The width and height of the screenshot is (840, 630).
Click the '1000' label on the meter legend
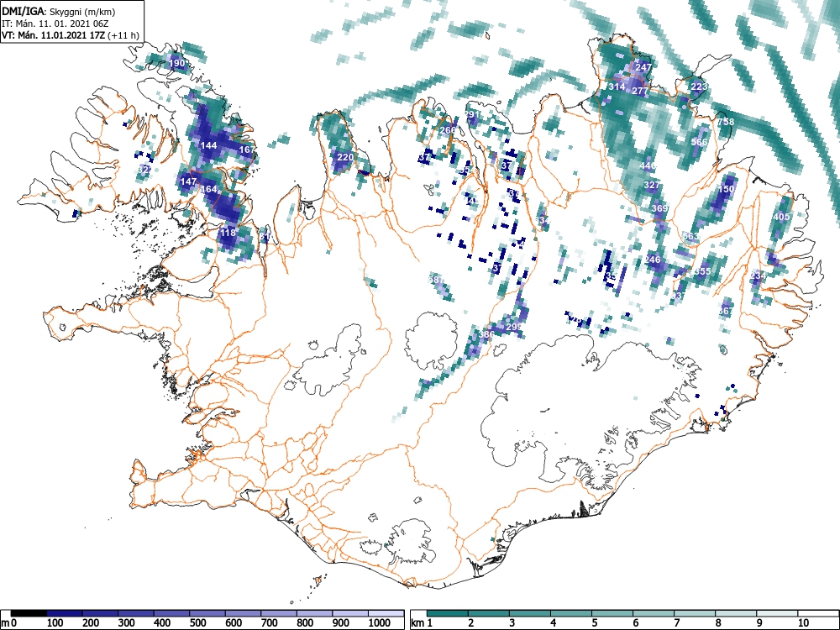point(380,622)
